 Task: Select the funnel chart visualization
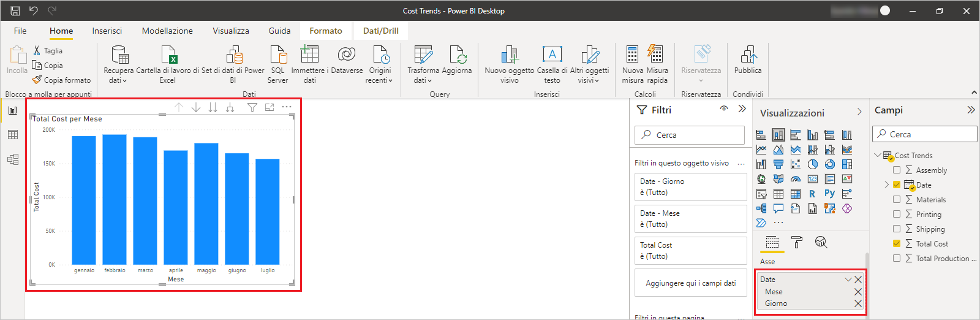click(778, 164)
